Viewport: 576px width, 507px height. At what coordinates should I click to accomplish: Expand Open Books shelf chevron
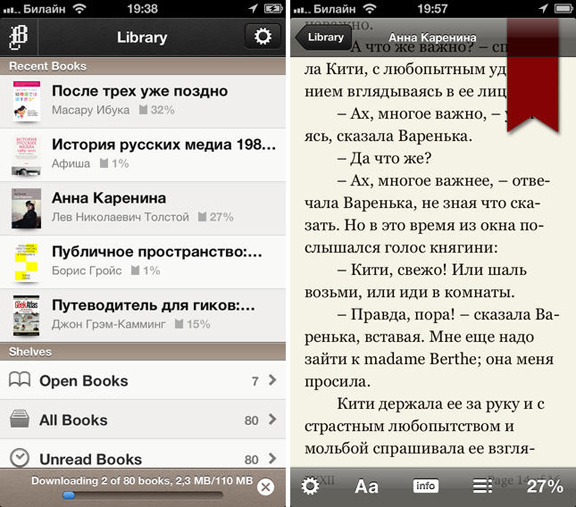coord(272,380)
